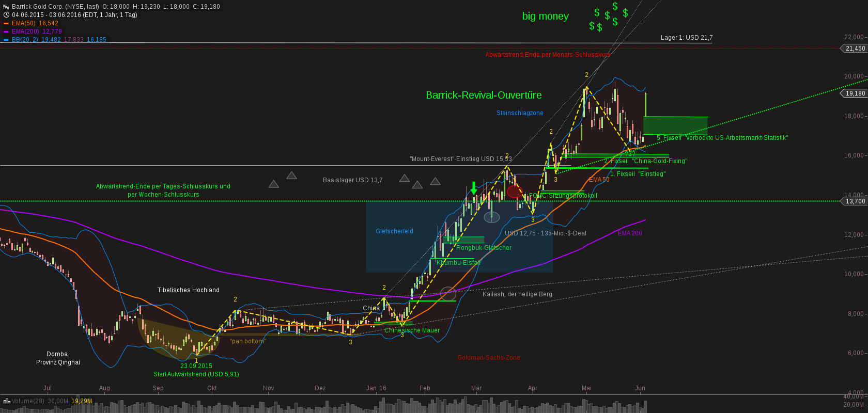The width and height of the screenshot is (868, 413).
Task: Click the 'Goldman-Sachs-Zone' red label
Action: pyautogui.click(x=488, y=358)
